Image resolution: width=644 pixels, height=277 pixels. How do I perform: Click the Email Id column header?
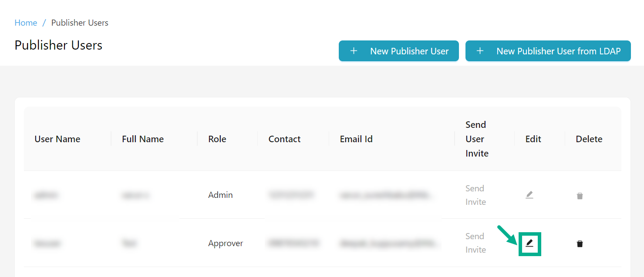click(x=356, y=139)
